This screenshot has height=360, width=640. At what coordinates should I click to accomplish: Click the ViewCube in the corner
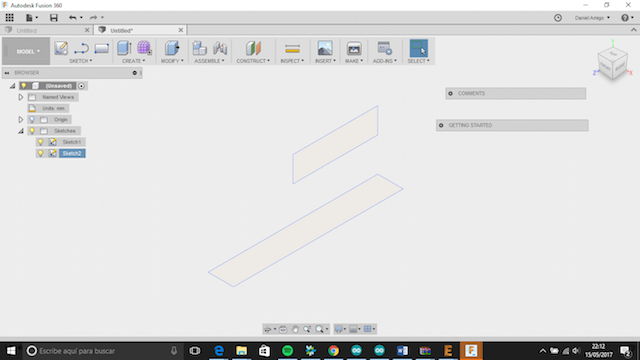coord(612,64)
